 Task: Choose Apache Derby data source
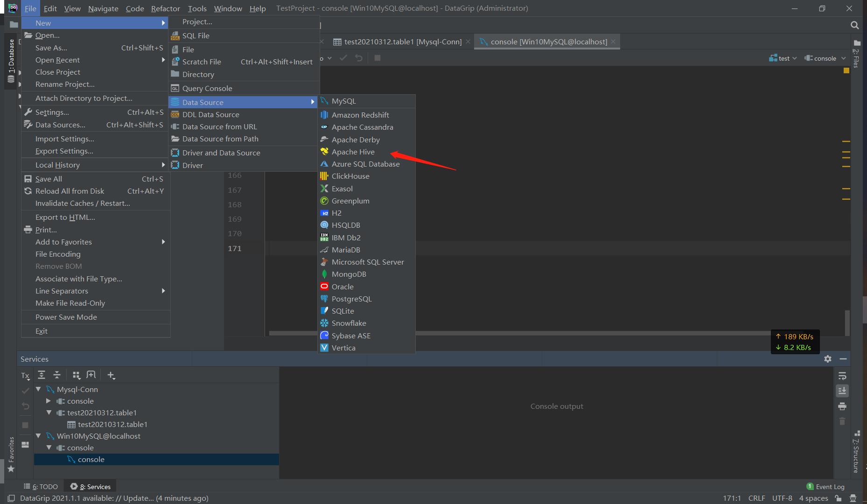(366, 140)
